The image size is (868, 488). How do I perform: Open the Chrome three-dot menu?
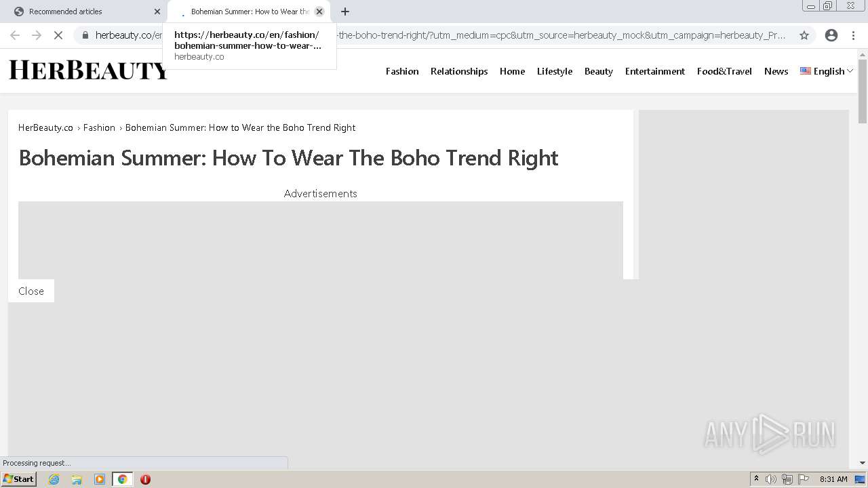853,35
